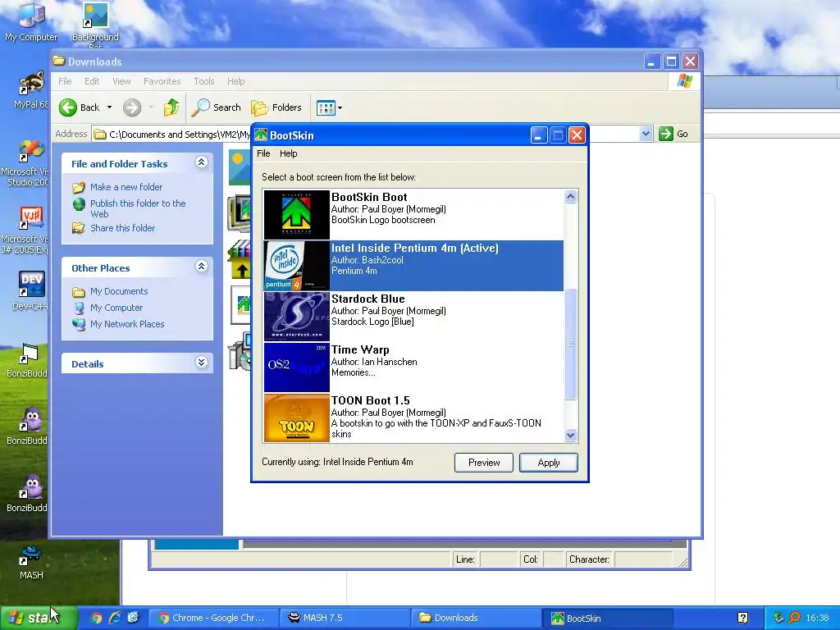Click the address bar path field

click(171, 134)
